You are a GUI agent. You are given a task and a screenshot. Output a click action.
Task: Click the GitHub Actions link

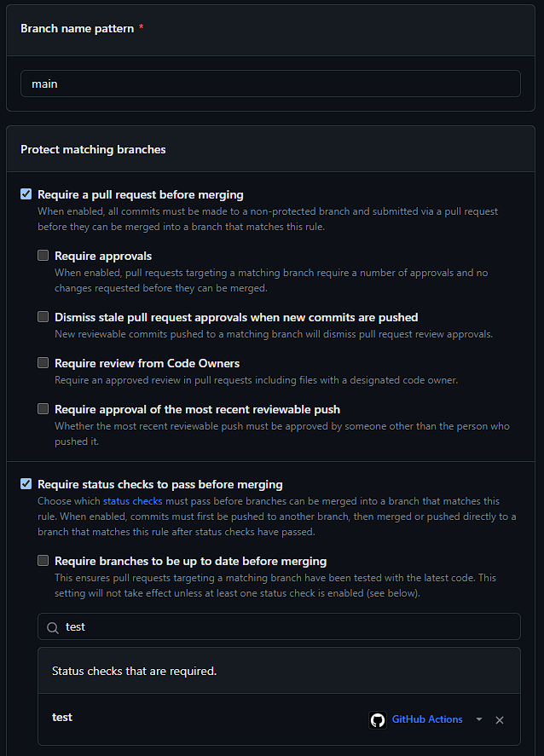[x=427, y=719]
